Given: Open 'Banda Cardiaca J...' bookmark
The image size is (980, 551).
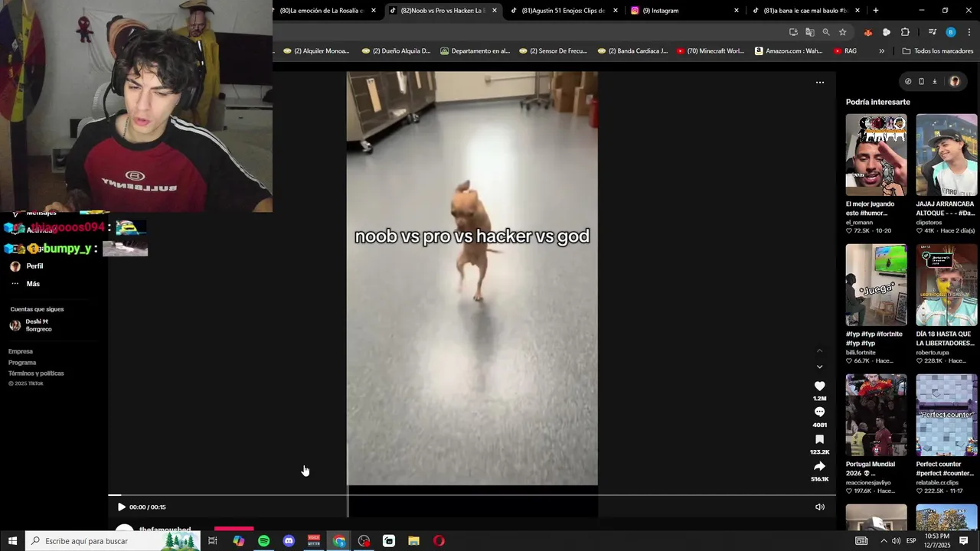Looking at the screenshot, I should pyautogui.click(x=632, y=51).
